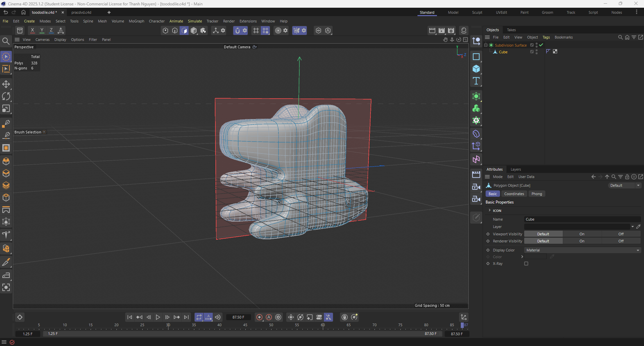Open the Phong attribute tab
Viewport: 644px width, 346px height.
[x=536, y=194]
